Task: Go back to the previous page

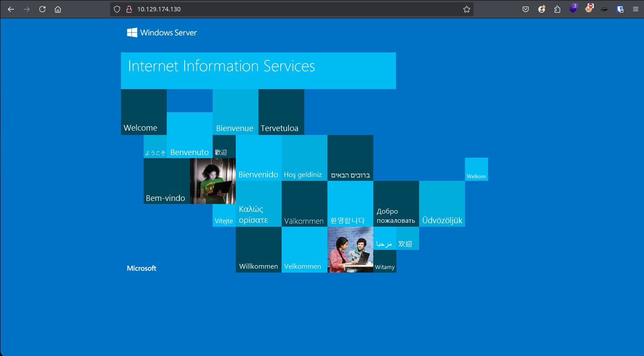Action: pyautogui.click(x=11, y=9)
